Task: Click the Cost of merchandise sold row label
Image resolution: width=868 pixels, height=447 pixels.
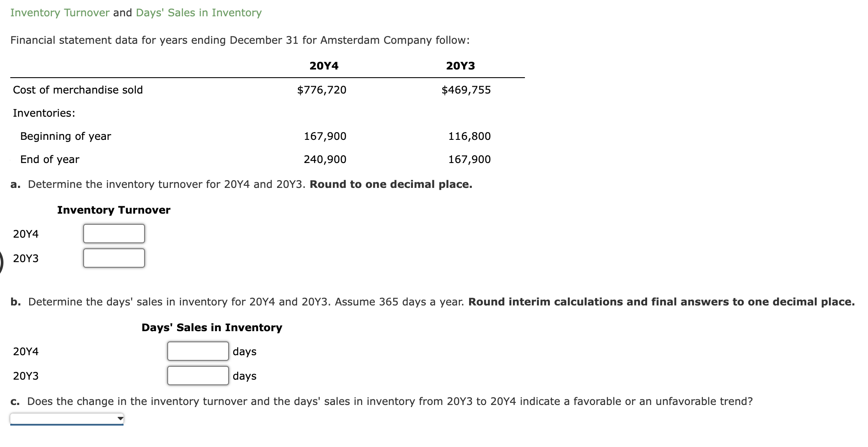Action: [78, 90]
